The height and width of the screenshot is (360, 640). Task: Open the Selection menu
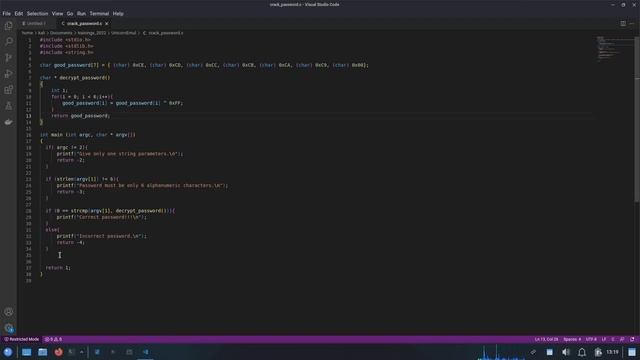37,13
